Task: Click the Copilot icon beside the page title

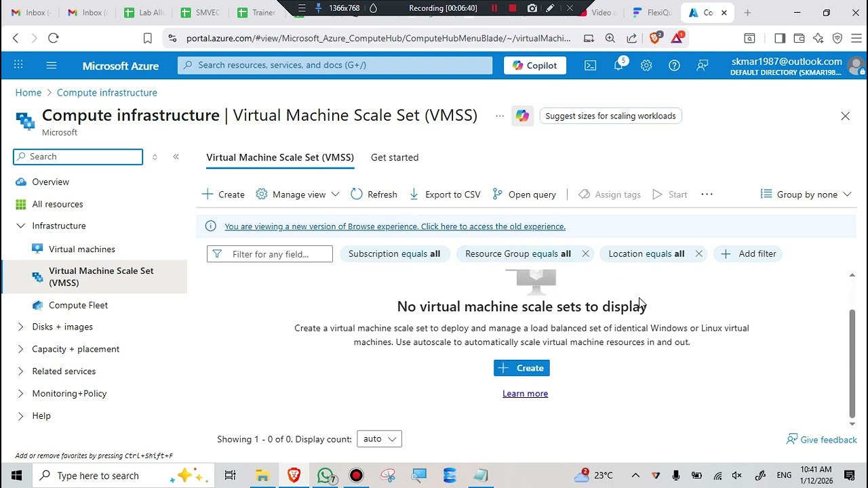Action: 522,116
